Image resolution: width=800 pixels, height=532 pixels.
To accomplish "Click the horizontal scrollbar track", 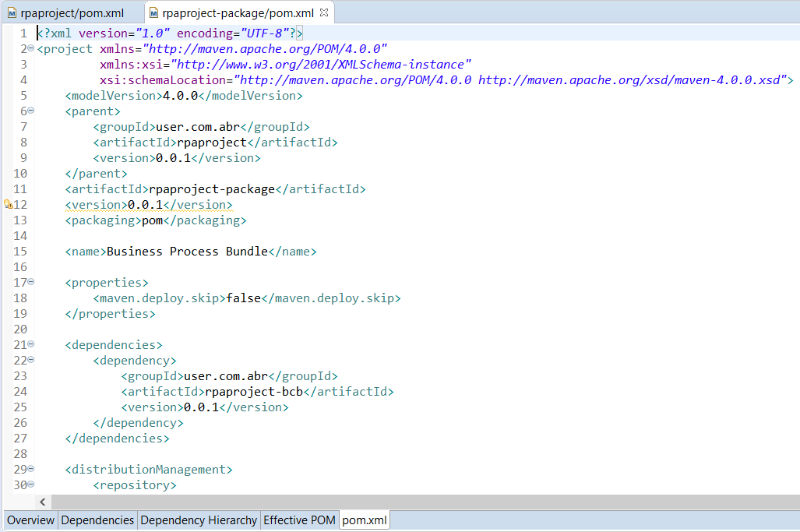I will tap(425, 502).
